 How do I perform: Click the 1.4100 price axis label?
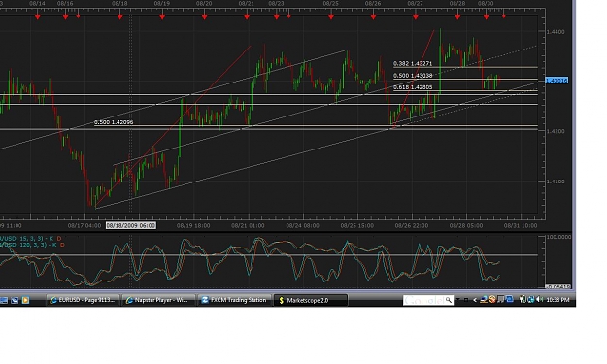556,182
